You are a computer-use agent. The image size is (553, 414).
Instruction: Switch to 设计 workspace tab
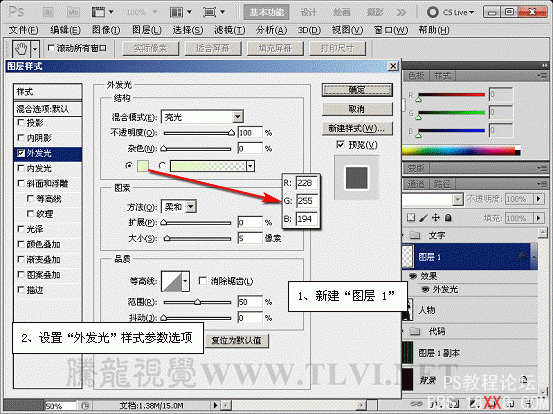point(309,12)
